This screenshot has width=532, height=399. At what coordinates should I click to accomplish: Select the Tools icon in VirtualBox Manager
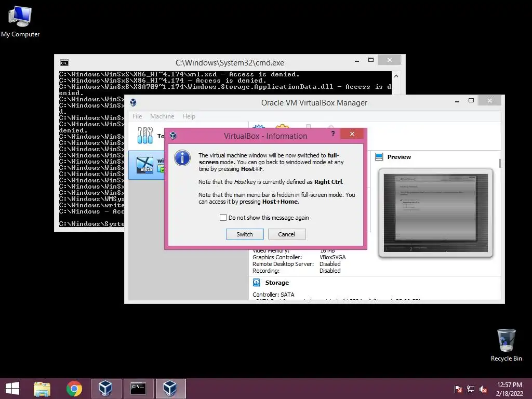pos(145,136)
